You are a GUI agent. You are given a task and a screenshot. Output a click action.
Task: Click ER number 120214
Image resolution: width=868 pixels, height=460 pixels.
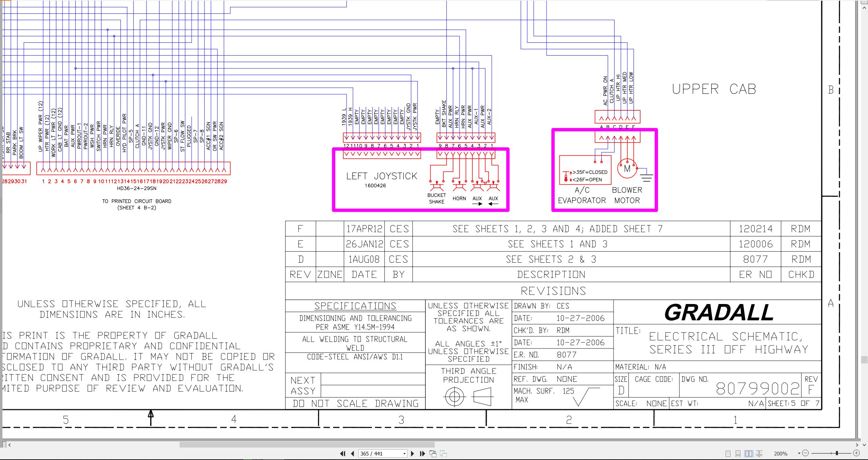755,229
